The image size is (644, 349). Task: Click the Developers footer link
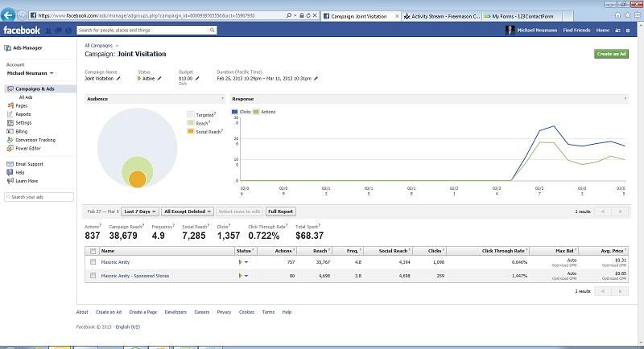coord(175,312)
